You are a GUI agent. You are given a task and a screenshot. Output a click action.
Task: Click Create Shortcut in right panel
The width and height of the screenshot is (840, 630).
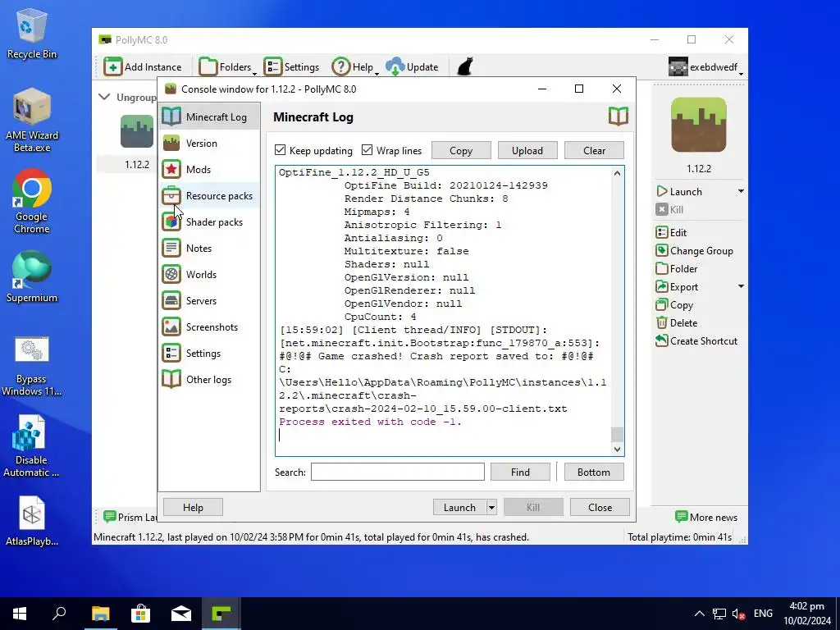[x=696, y=341]
